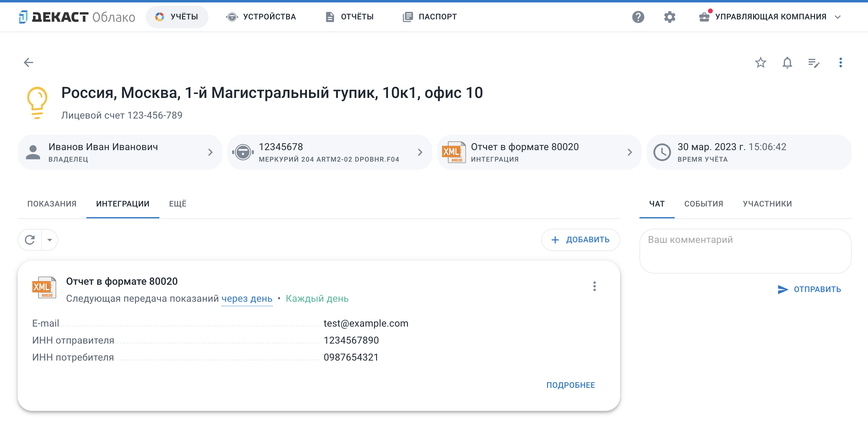Open the УЧЁТЫ section

[177, 16]
